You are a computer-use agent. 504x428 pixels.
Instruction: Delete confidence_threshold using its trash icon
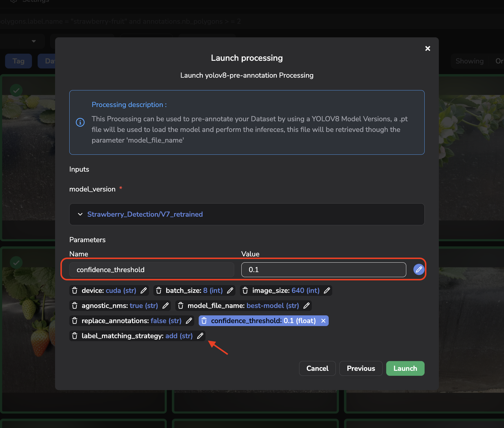pyautogui.click(x=204, y=321)
